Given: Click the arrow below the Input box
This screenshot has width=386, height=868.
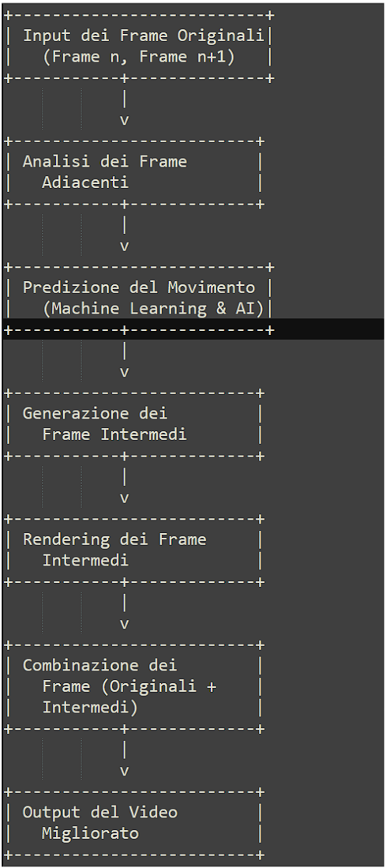Looking at the screenshot, I should [125, 109].
